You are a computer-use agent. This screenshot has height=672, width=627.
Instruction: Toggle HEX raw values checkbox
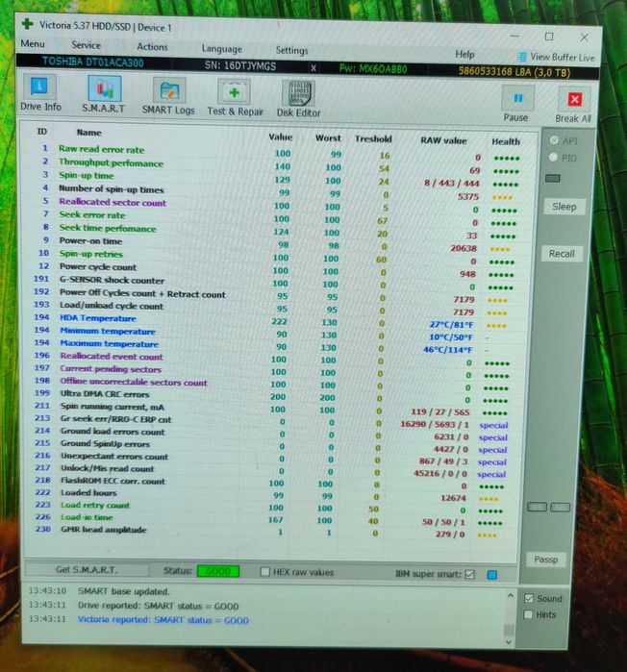coord(265,572)
